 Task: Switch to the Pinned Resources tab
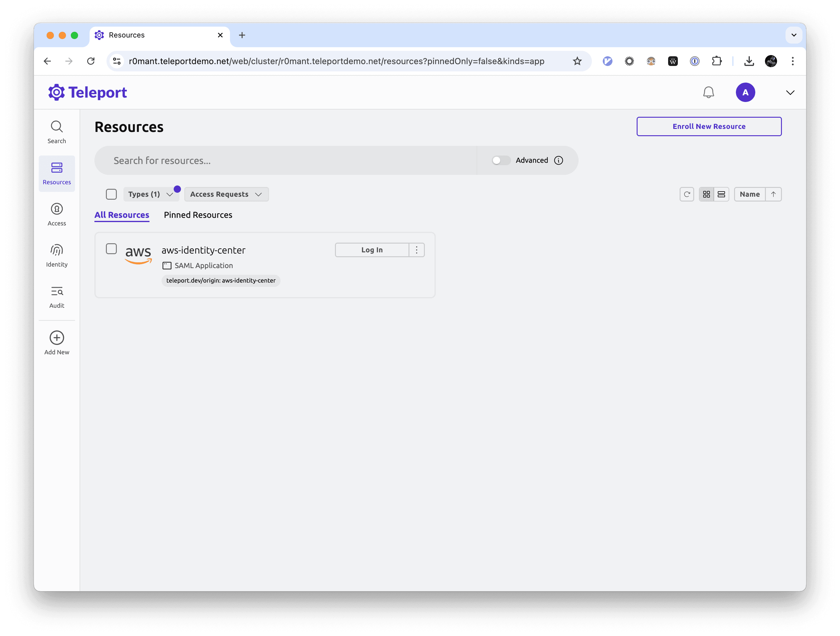coord(198,215)
